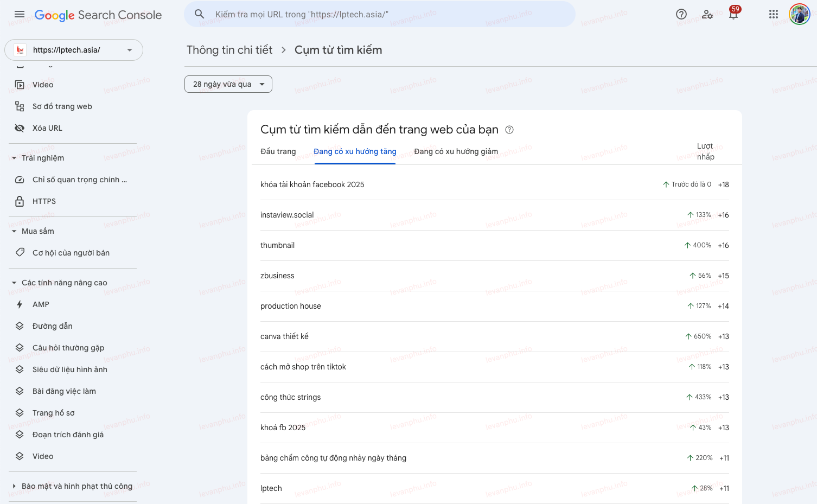Open the https://lptech.asia/ property selector

(74, 50)
